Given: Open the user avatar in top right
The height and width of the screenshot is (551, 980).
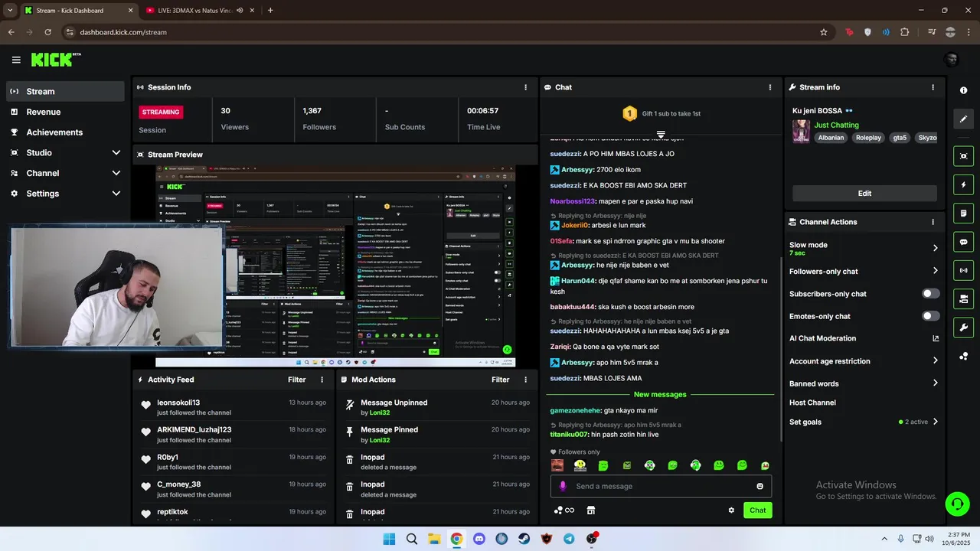Looking at the screenshot, I should pyautogui.click(x=952, y=60).
